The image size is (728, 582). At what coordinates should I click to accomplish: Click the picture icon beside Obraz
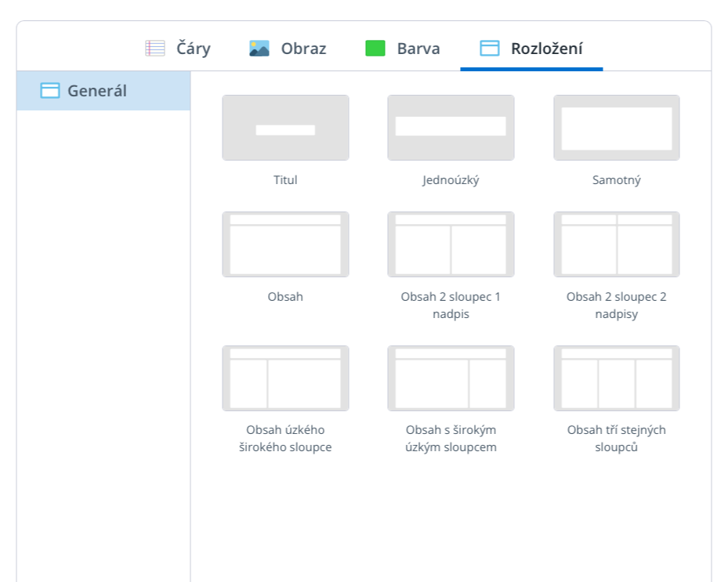coord(259,49)
